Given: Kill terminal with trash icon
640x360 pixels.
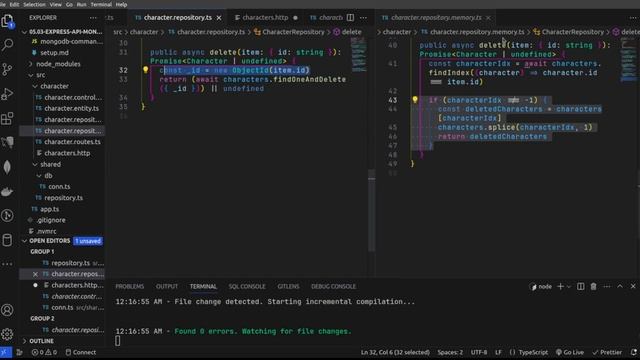Looking at the screenshot, I should pyautogui.click(x=593, y=287).
